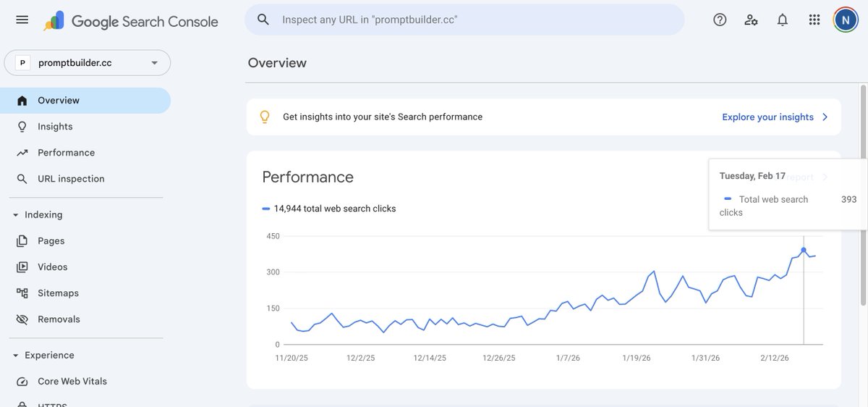This screenshot has height=407, width=868.
Task: Click the '14,944 total web search clicks' legend
Action: pos(329,209)
